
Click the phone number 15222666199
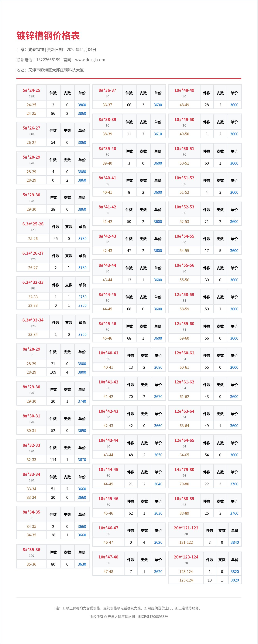tap(48, 60)
